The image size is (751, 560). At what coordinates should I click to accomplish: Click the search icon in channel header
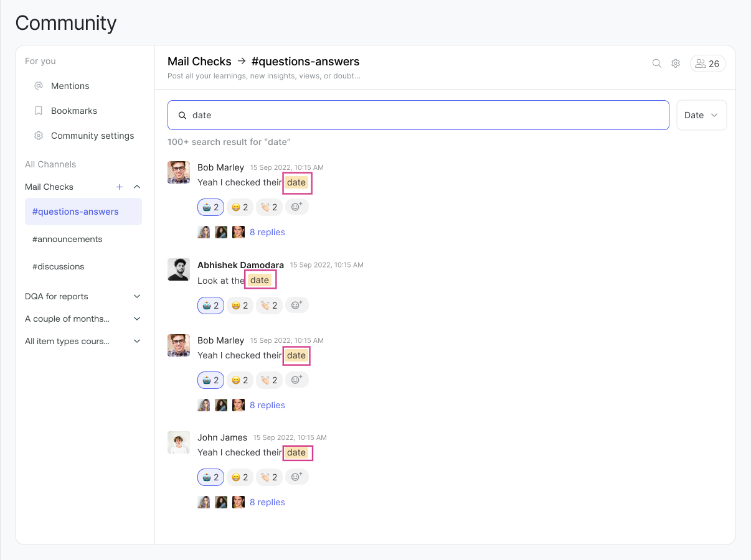coord(656,63)
